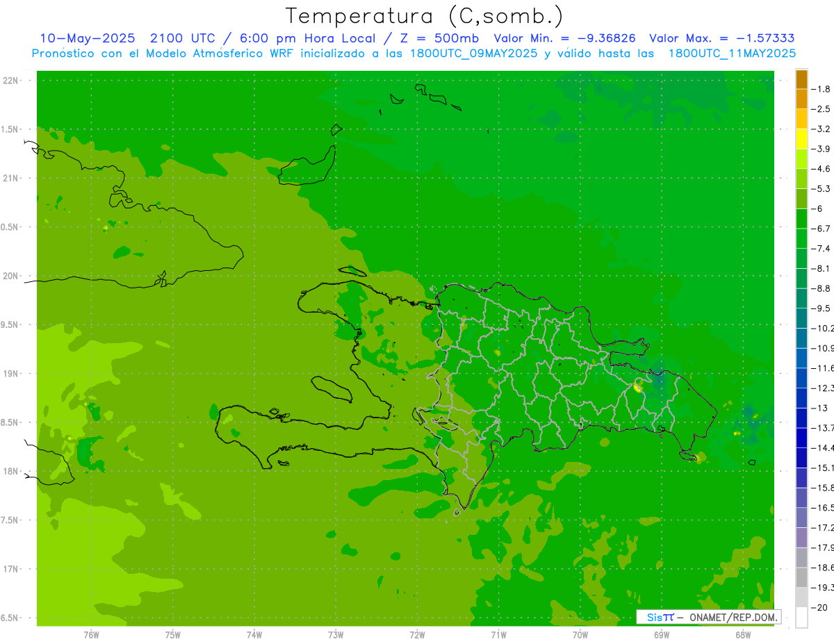Click the '68W' longitude label
The height and width of the screenshot is (644, 834).
point(743,635)
